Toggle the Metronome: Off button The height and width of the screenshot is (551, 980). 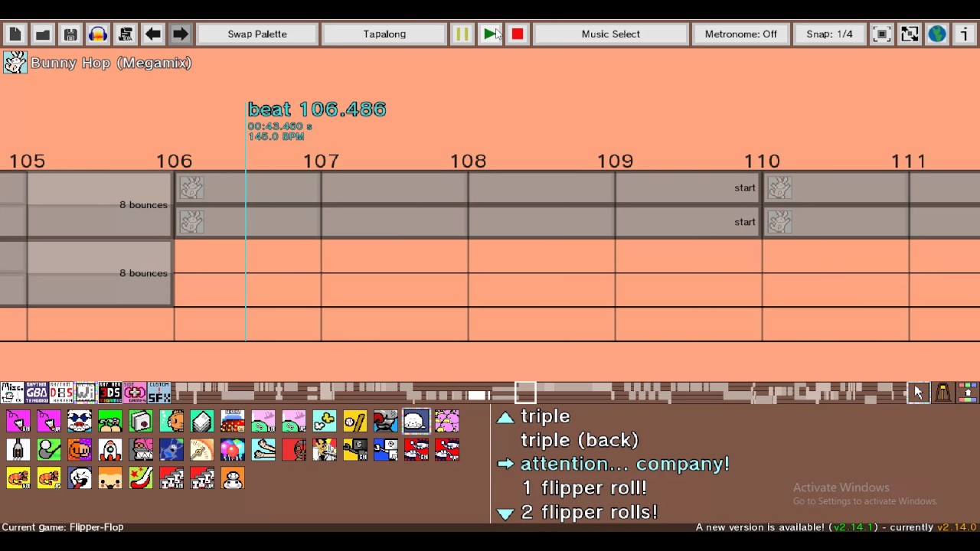click(741, 34)
